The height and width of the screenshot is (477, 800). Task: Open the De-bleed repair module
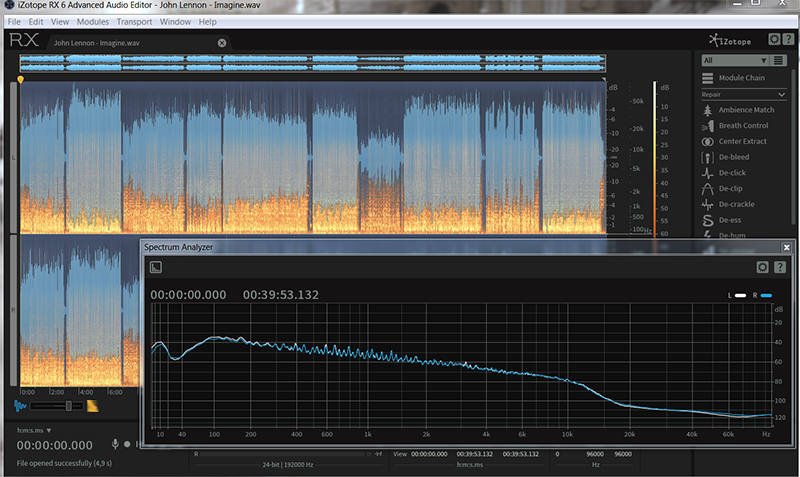click(732, 157)
